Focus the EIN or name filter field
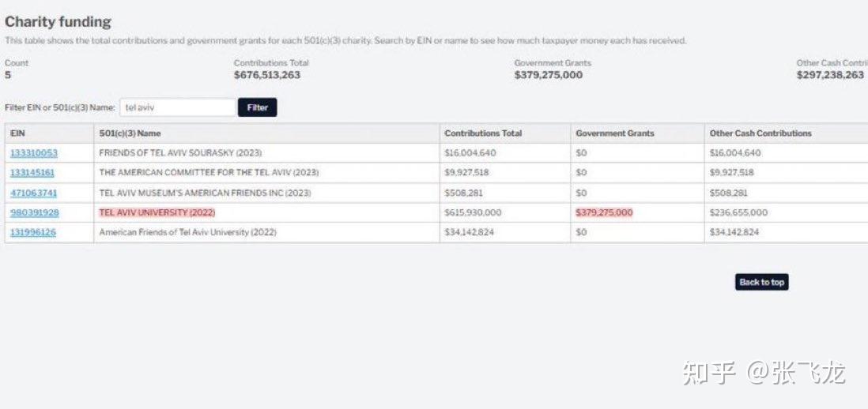Viewport: 868px width, 409px height. click(x=178, y=107)
